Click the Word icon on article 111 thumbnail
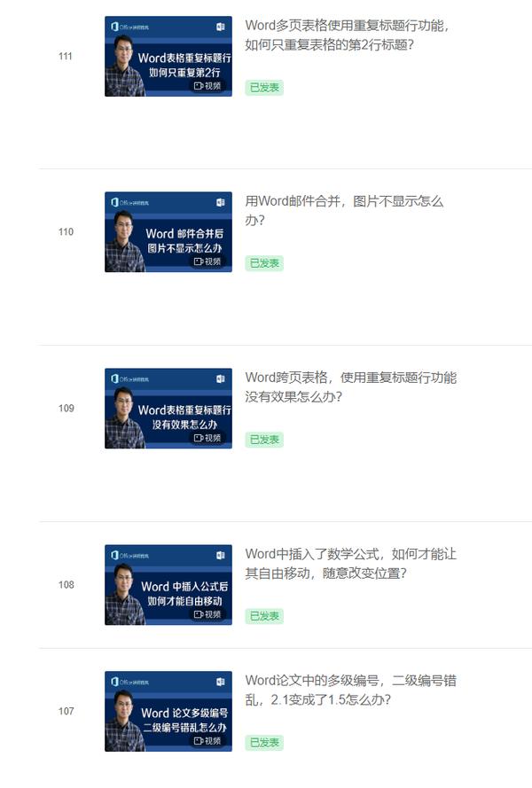 tap(220, 27)
